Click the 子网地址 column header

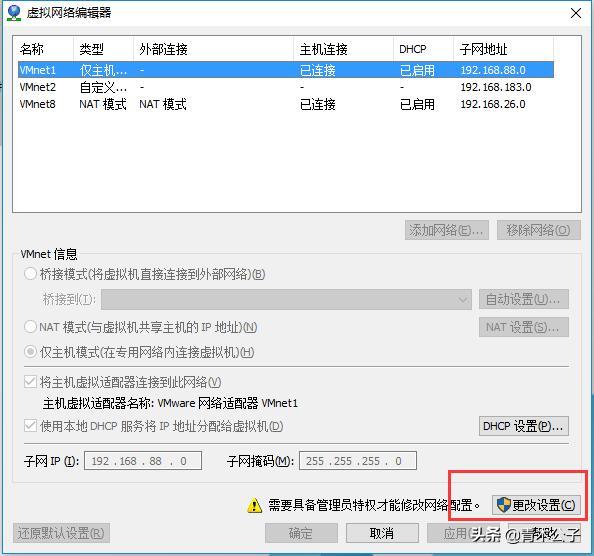click(x=503, y=49)
